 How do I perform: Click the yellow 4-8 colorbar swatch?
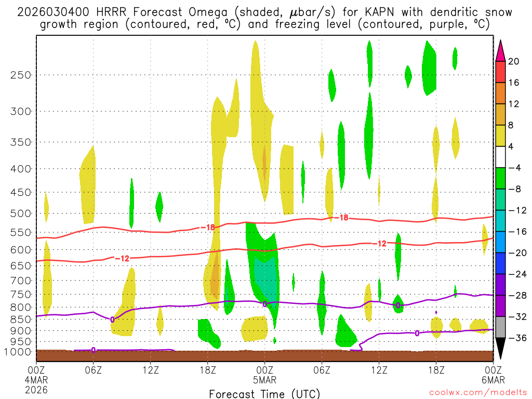[500, 136]
